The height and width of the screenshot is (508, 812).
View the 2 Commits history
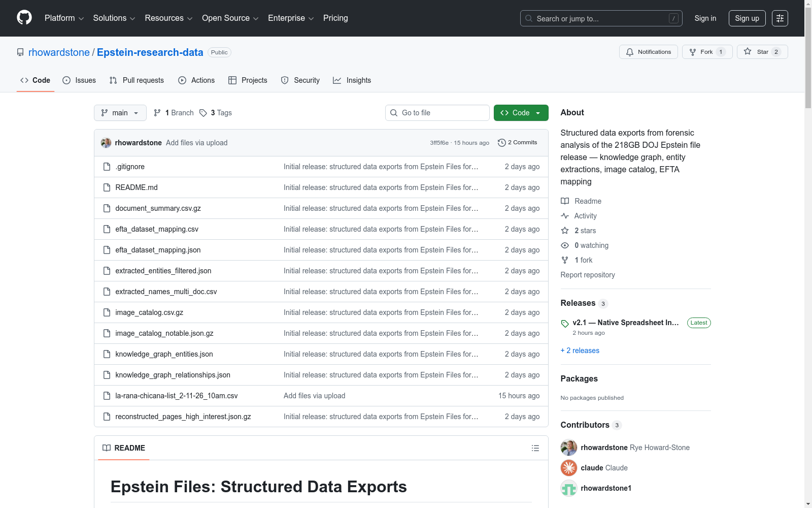(x=518, y=143)
